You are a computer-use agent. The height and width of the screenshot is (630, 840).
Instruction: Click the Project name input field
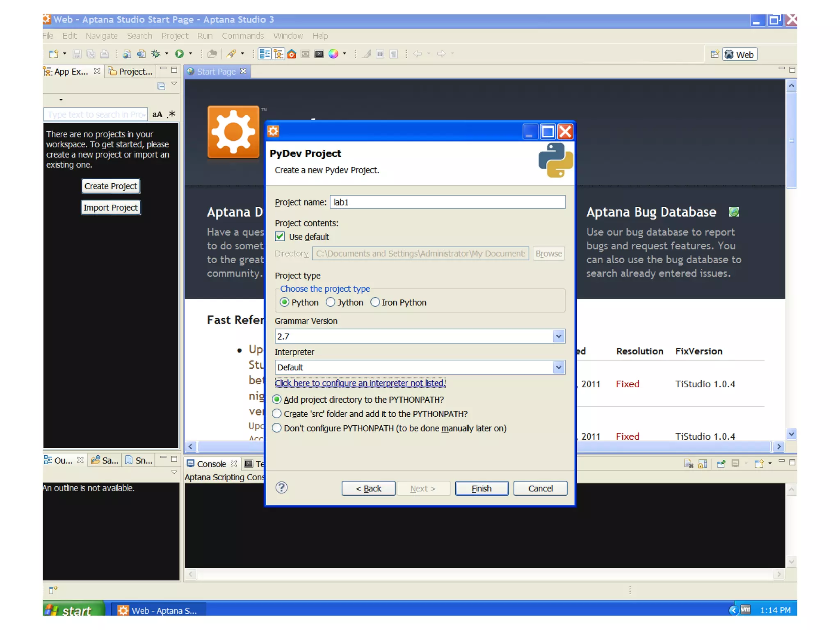(447, 202)
